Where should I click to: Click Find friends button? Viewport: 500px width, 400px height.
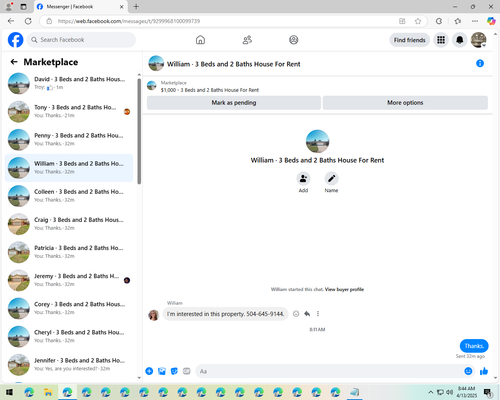click(x=410, y=40)
